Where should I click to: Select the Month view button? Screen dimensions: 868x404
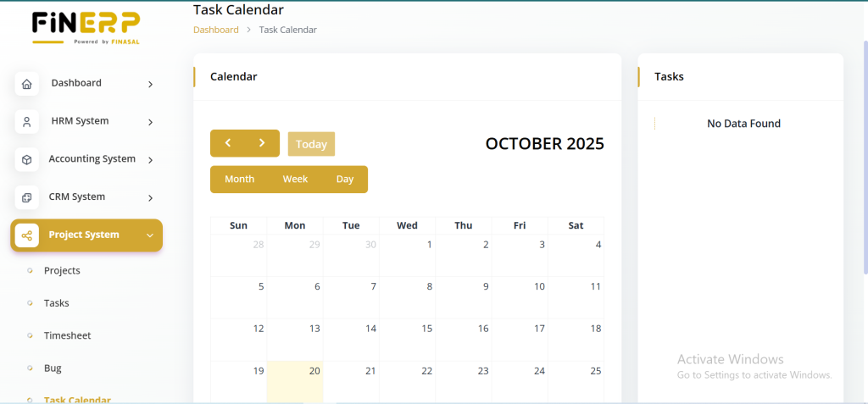[x=239, y=180]
